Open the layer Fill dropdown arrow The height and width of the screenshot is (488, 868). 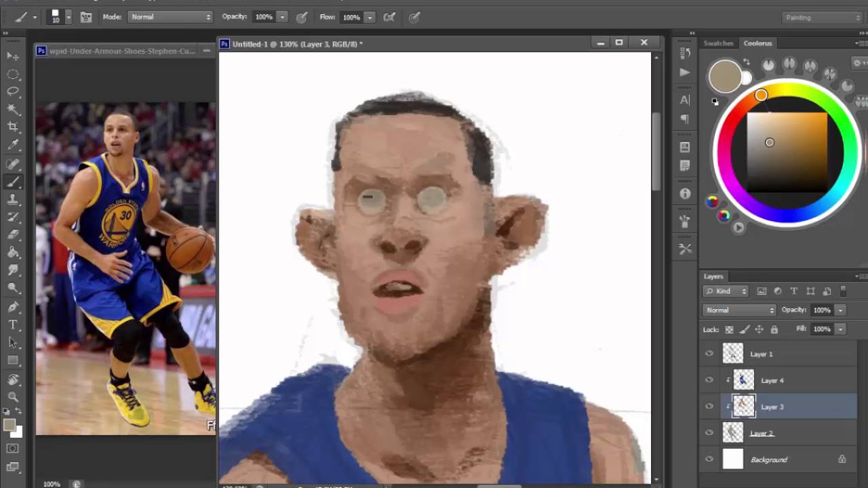[x=840, y=329]
